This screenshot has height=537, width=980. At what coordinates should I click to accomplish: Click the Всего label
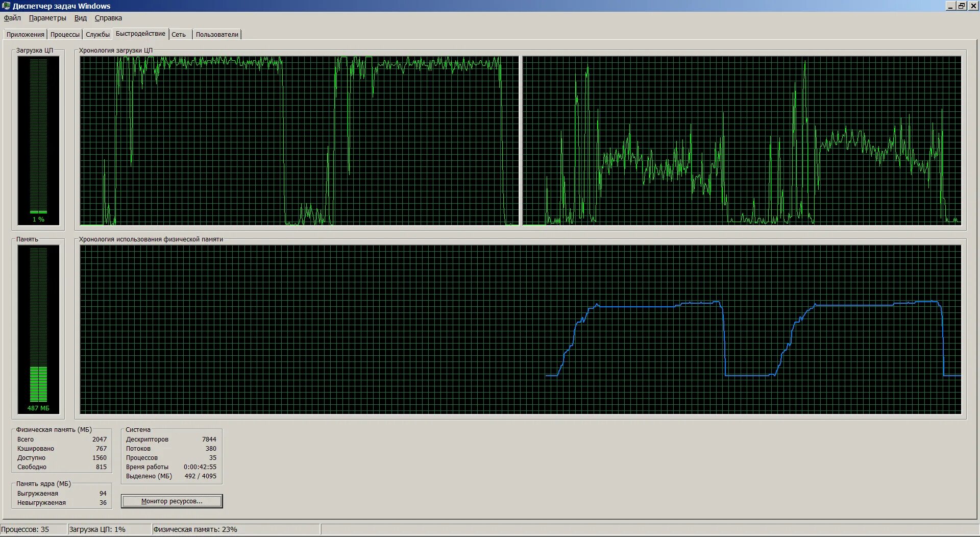click(26, 440)
